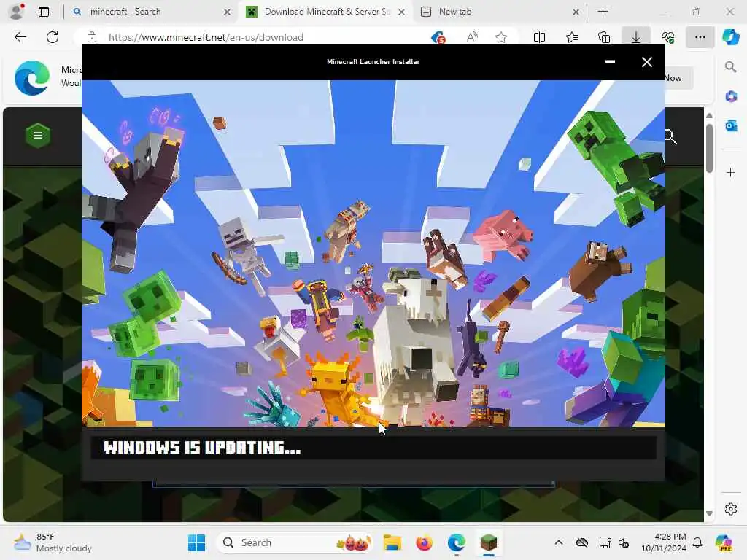This screenshot has height=560, width=747.
Task: Open Microsoft 365 sidebar icon
Action: click(731, 97)
